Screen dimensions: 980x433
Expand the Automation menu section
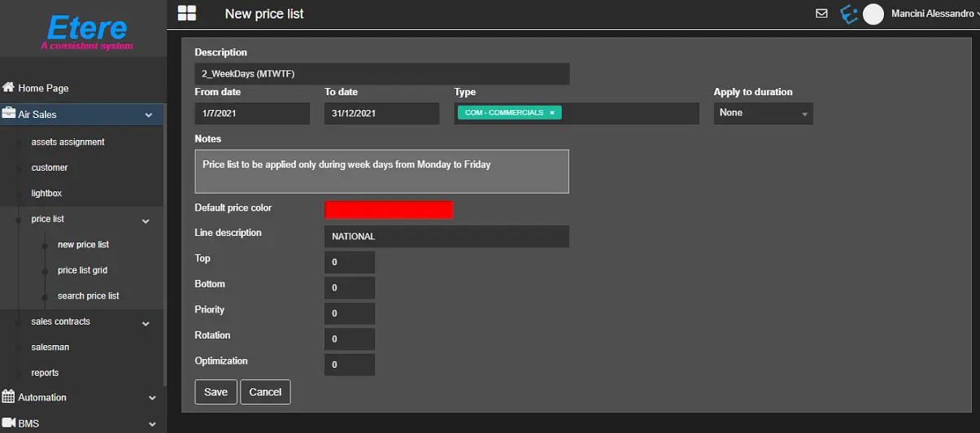(152, 398)
